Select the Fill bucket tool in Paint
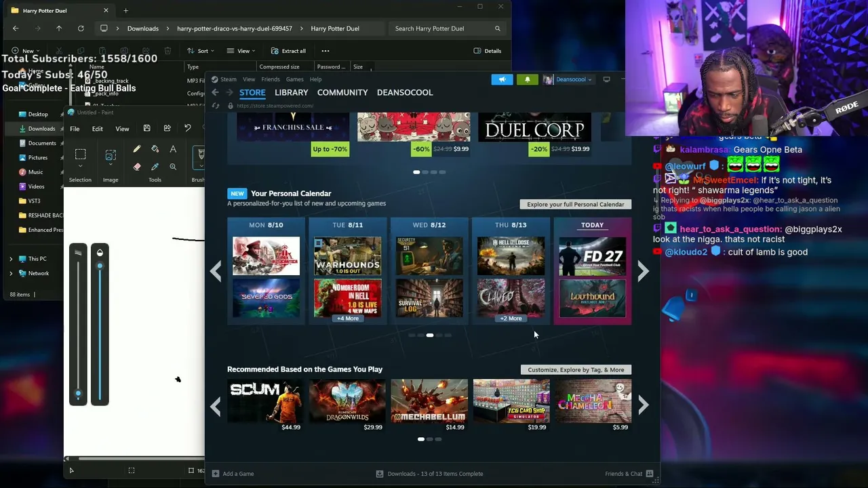 [155, 149]
